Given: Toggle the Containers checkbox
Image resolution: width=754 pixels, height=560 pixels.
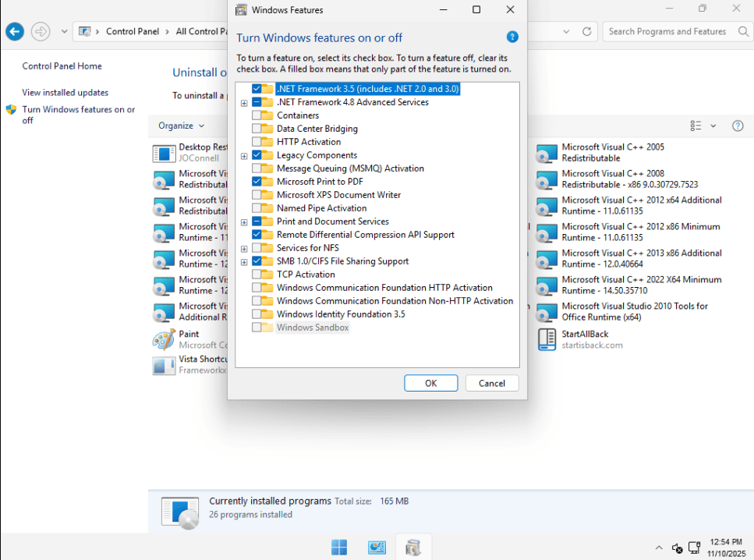Looking at the screenshot, I should pos(257,115).
